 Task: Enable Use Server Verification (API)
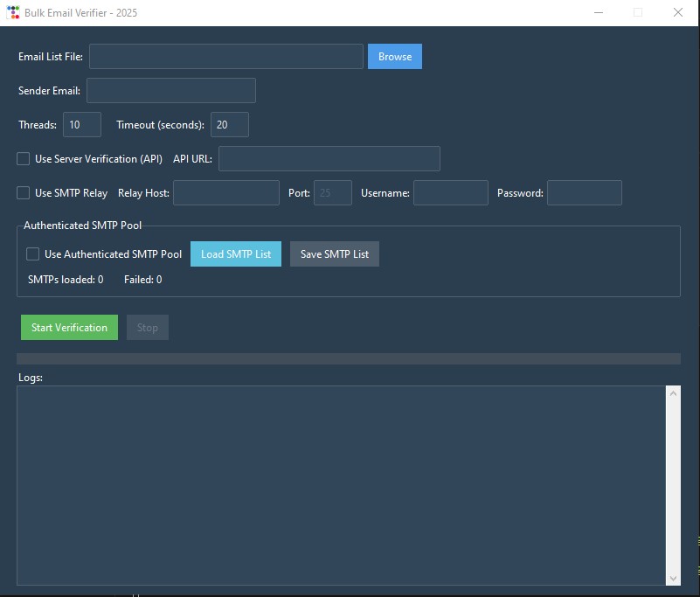coord(23,158)
